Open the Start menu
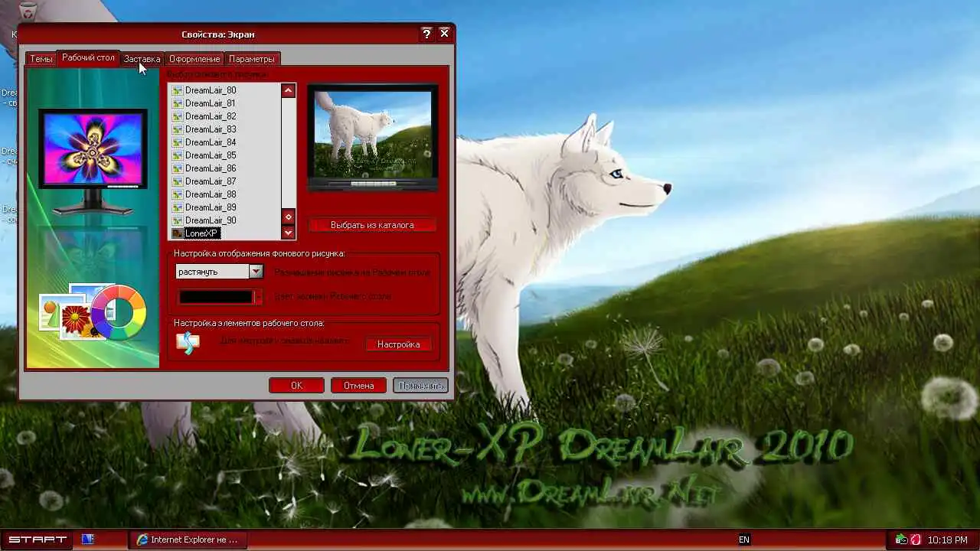Image resolution: width=980 pixels, height=551 pixels. click(38, 540)
